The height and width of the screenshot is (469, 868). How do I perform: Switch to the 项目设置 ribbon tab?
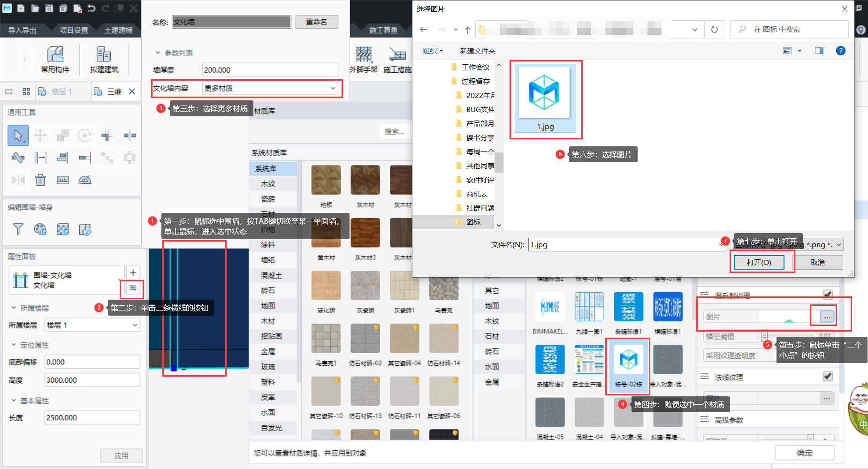pos(74,30)
